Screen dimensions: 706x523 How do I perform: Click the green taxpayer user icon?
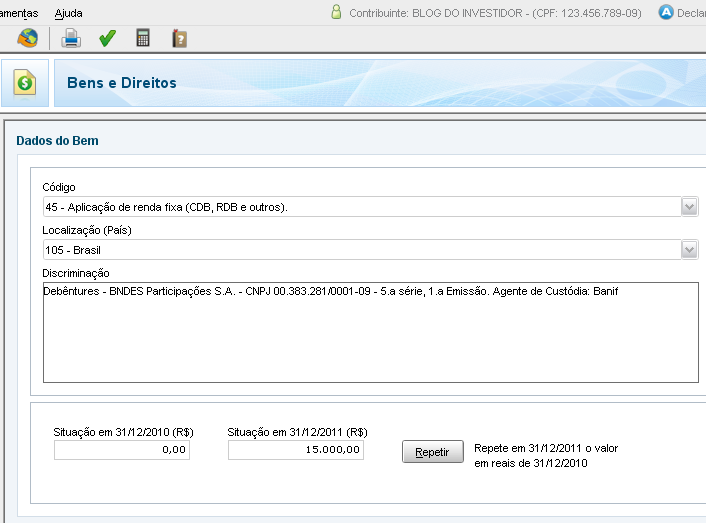coord(336,12)
